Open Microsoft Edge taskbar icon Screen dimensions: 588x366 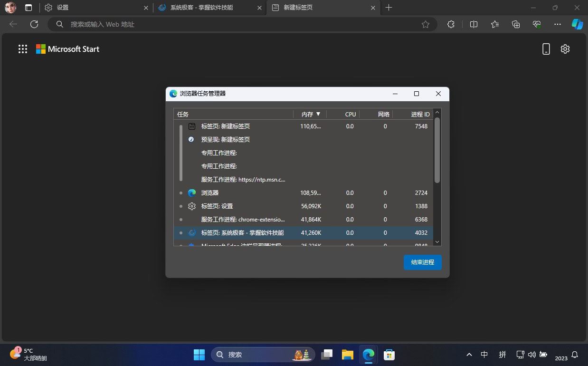click(x=369, y=355)
